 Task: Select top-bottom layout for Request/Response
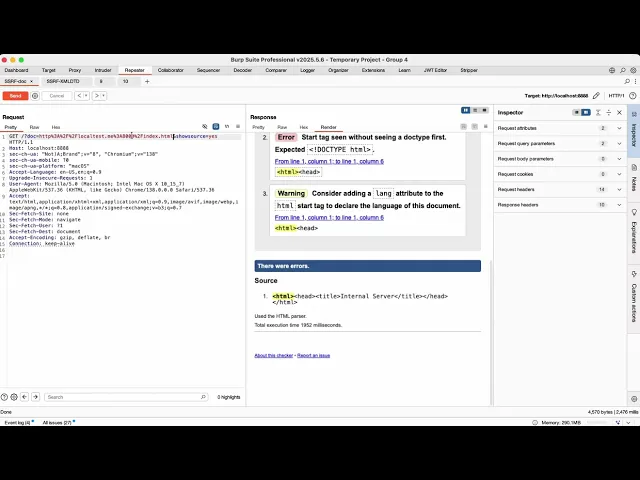(475, 110)
